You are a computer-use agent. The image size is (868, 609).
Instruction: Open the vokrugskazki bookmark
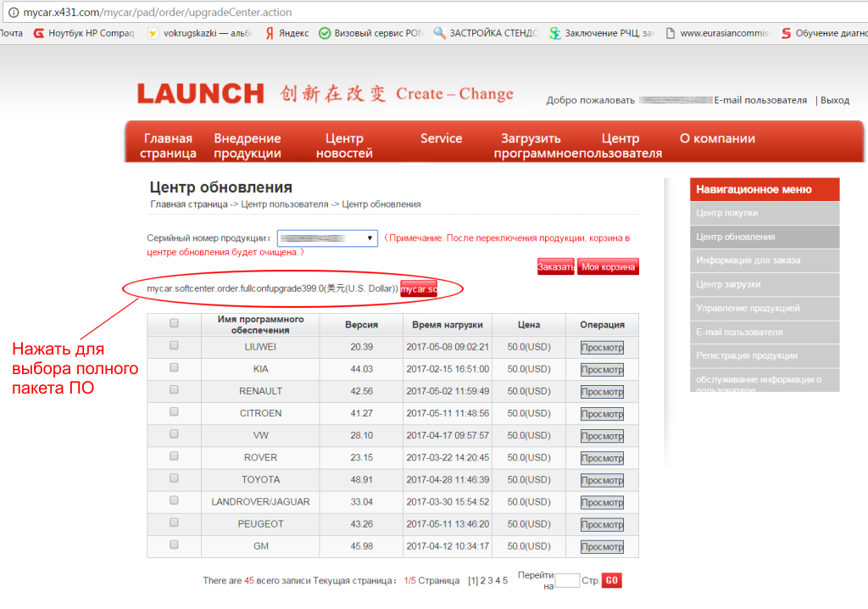click(x=198, y=33)
